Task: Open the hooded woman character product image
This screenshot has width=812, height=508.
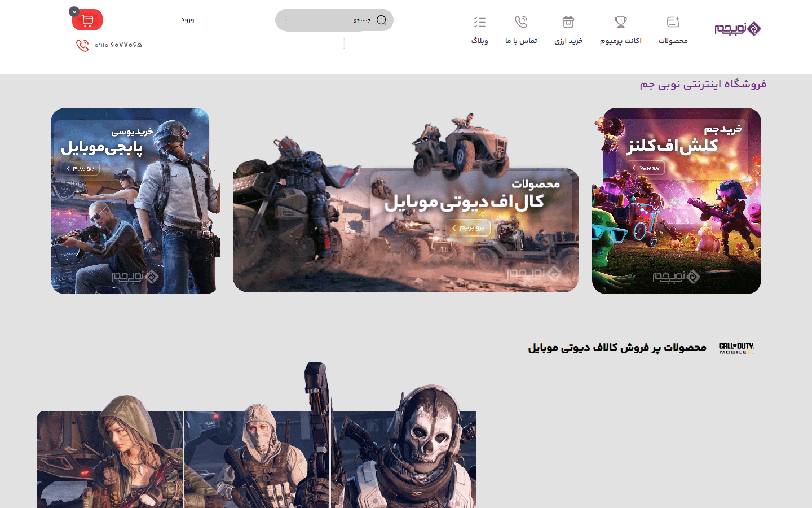Action: [110, 452]
